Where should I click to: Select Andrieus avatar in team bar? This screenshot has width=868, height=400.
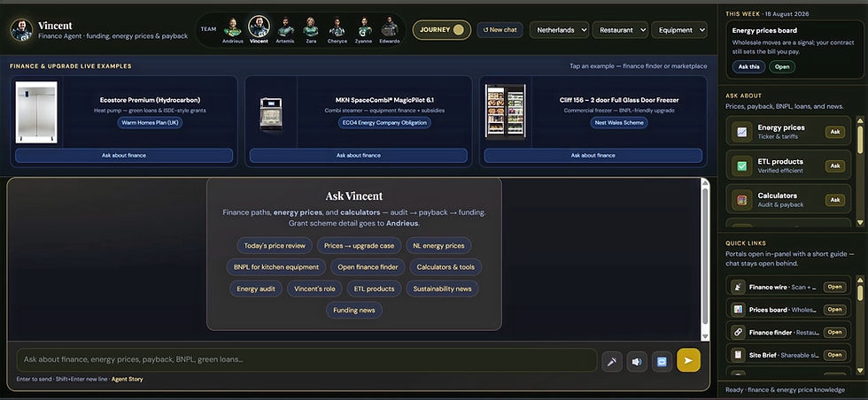pyautogui.click(x=232, y=27)
